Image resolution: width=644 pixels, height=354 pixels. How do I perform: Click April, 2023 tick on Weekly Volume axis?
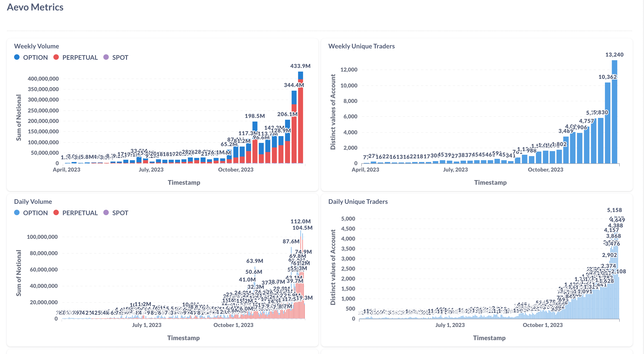coord(67,170)
